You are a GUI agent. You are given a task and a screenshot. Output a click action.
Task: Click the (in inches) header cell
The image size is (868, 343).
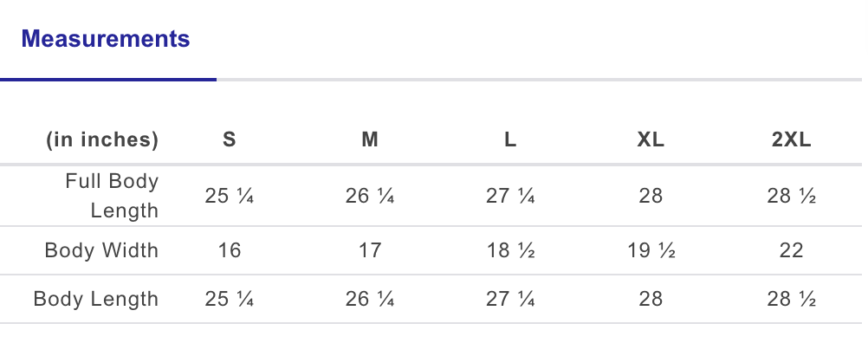pyautogui.click(x=102, y=139)
